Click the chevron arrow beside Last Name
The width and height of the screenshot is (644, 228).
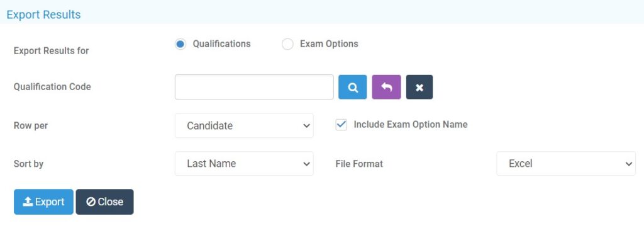(306, 164)
